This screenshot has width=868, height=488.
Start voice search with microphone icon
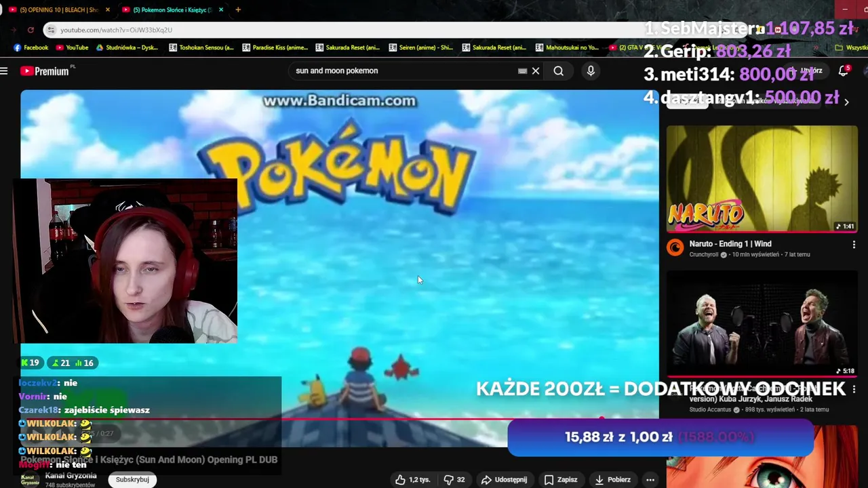(x=591, y=70)
